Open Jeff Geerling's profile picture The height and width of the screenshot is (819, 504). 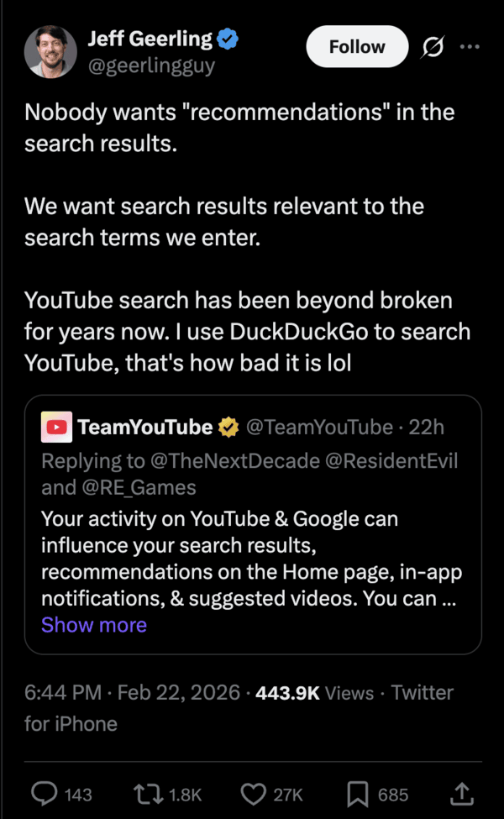(x=50, y=50)
